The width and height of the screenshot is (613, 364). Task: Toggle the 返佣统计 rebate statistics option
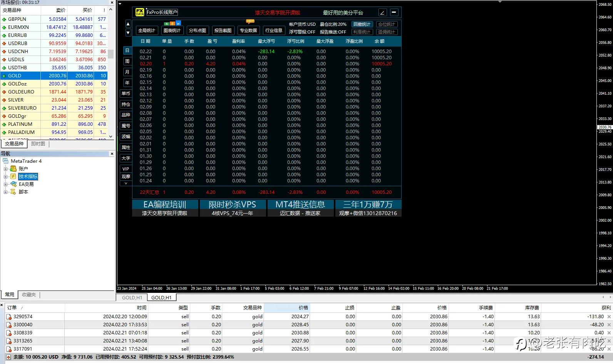(387, 32)
